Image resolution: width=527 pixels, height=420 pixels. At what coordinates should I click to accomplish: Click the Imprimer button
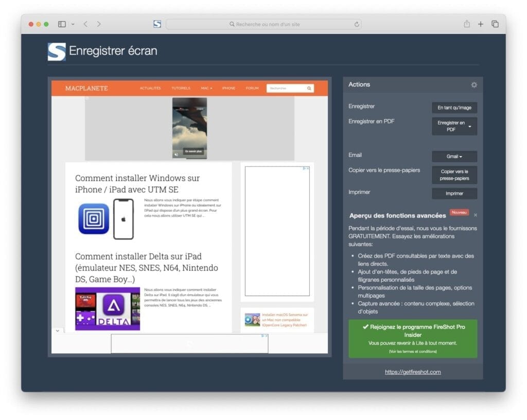tap(454, 194)
